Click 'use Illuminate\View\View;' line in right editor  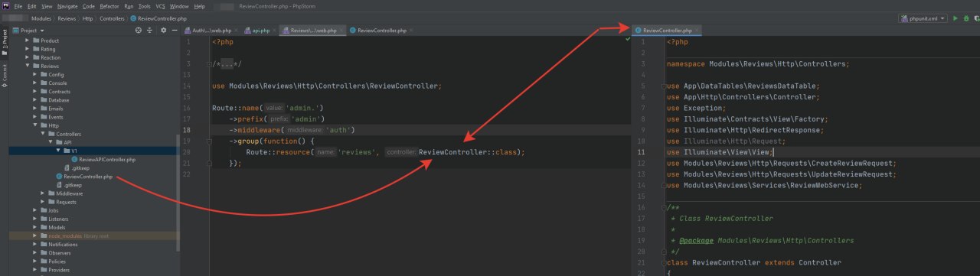[720, 152]
